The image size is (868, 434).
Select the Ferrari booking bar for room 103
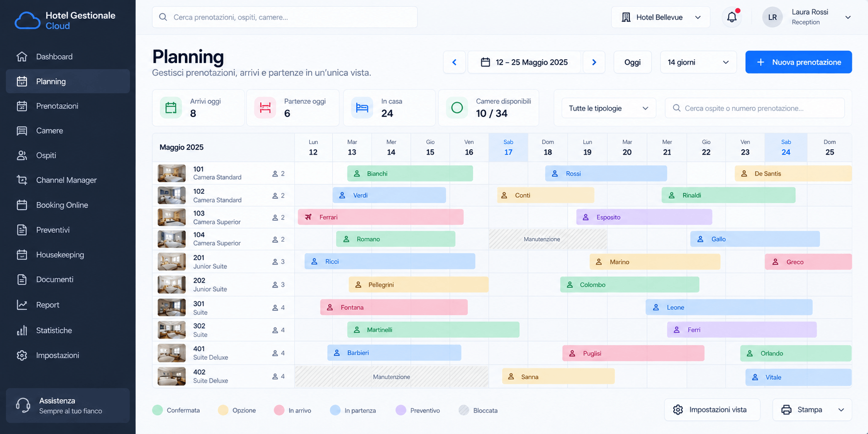(381, 217)
